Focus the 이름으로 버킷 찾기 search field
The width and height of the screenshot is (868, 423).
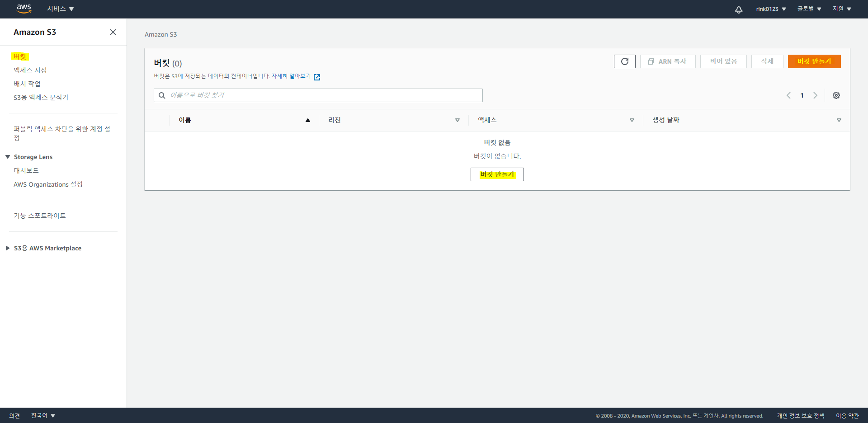[318, 95]
